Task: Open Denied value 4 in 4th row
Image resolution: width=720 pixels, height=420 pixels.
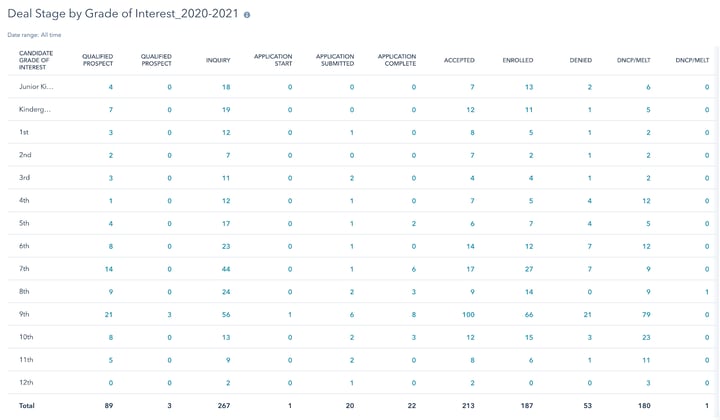Action: click(x=590, y=201)
